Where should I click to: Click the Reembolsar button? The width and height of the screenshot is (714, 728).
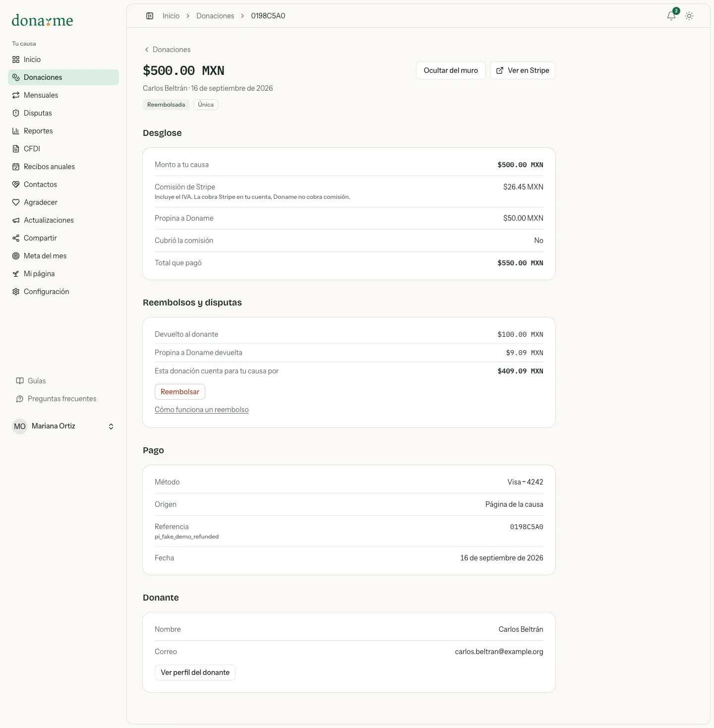pyautogui.click(x=180, y=392)
